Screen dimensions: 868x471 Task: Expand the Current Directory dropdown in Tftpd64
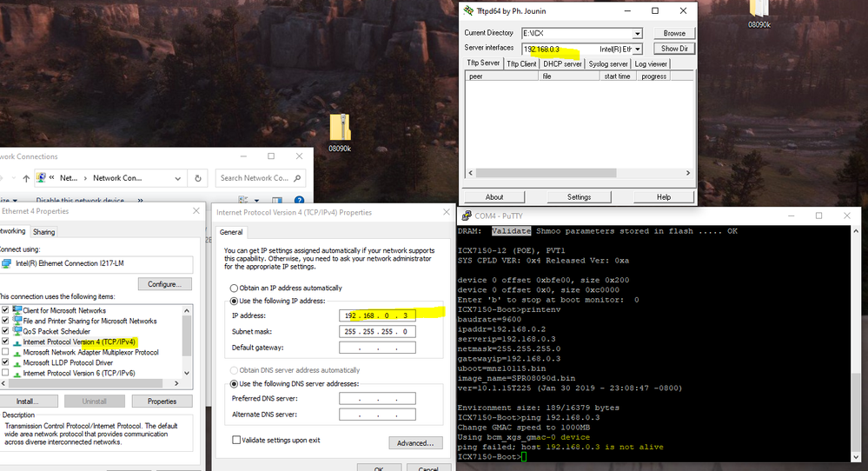[637, 33]
